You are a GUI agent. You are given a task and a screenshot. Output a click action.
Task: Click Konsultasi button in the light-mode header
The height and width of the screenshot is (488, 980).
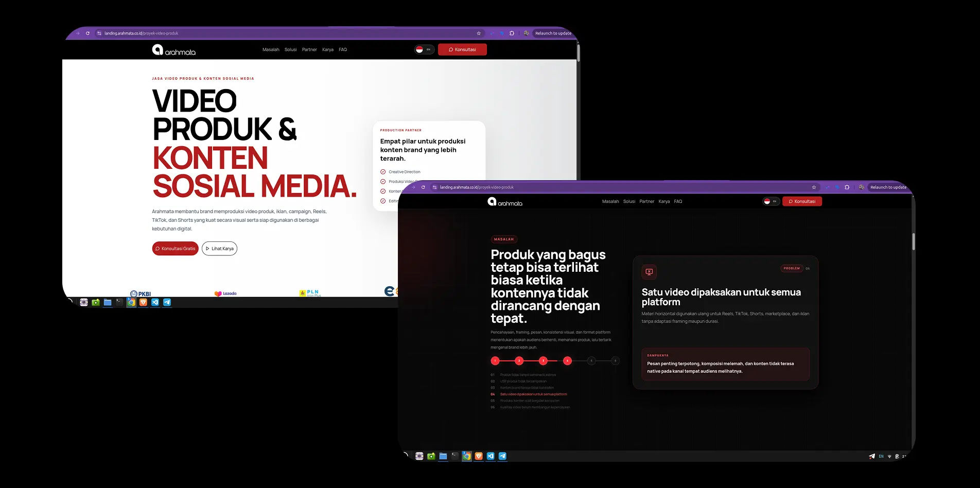pos(462,49)
